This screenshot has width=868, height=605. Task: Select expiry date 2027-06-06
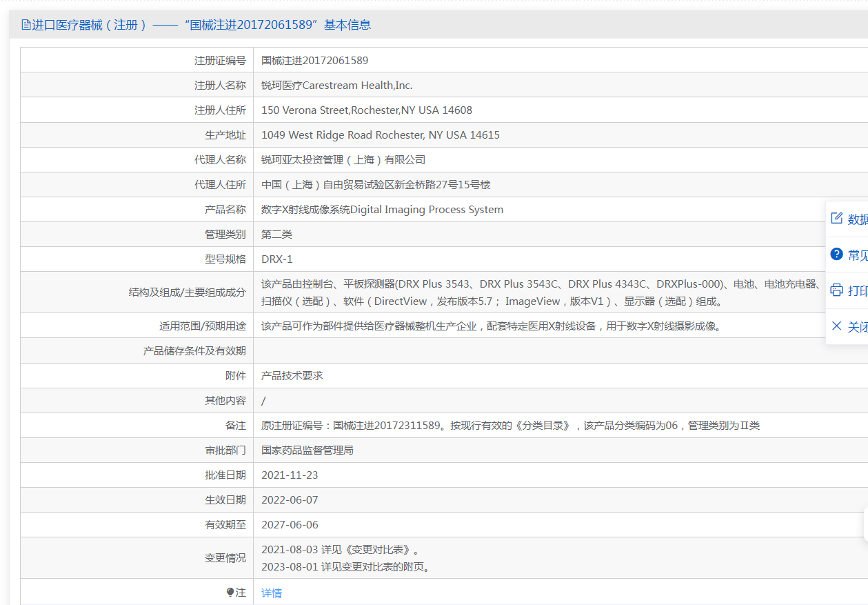(x=290, y=525)
